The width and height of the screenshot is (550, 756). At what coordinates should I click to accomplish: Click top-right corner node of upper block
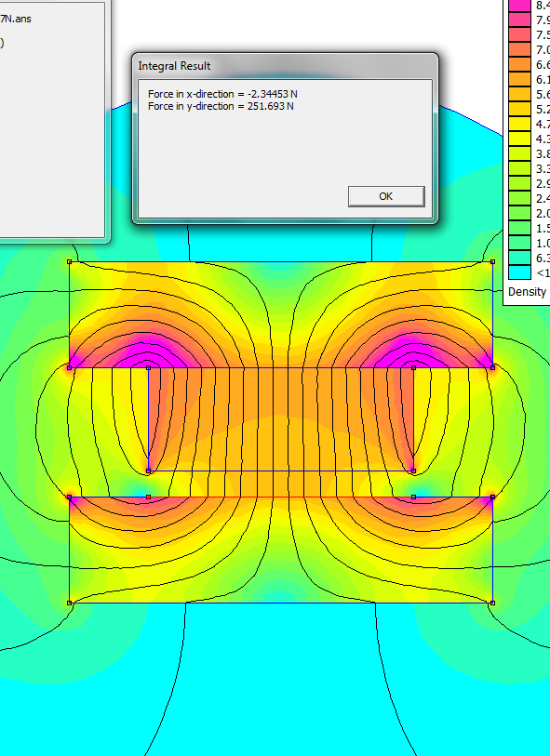tap(492, 262)
